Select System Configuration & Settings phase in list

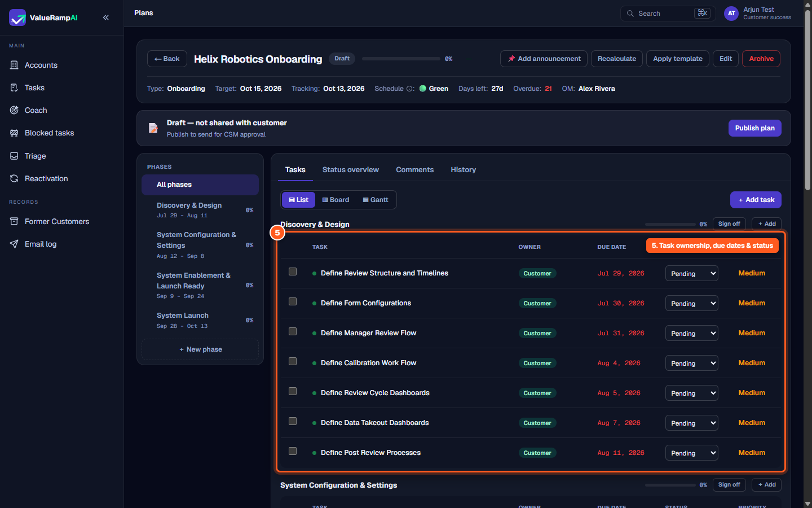click(x=200, y=245)
